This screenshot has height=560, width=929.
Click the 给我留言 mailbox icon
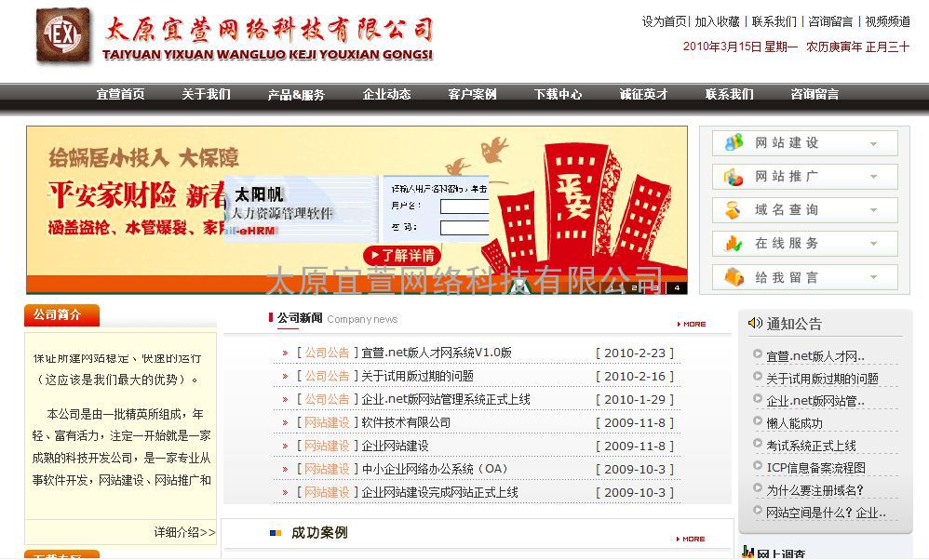734,277
